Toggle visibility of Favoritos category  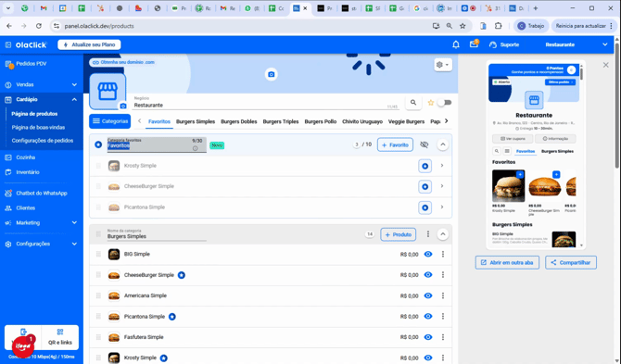[x=425, y=144]
